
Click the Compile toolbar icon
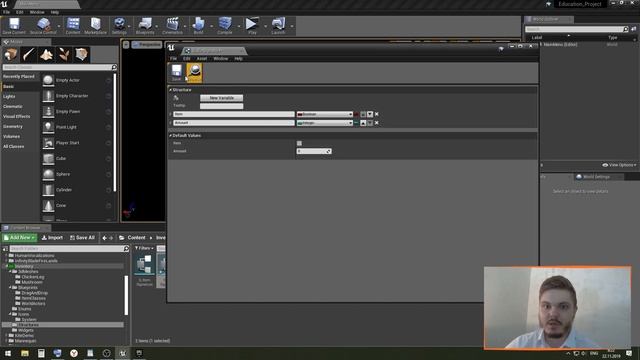pyautogui.click(x=224, y=26)
